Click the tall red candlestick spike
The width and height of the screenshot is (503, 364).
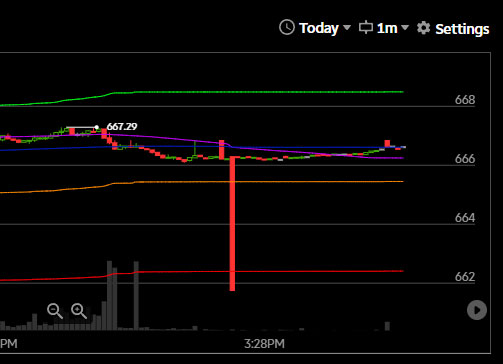232,223
